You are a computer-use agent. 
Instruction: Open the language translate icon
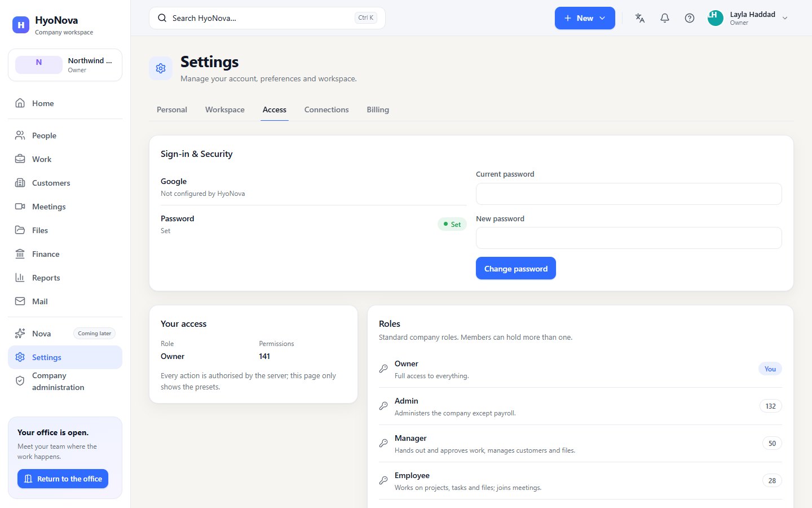tap(640, 18)
